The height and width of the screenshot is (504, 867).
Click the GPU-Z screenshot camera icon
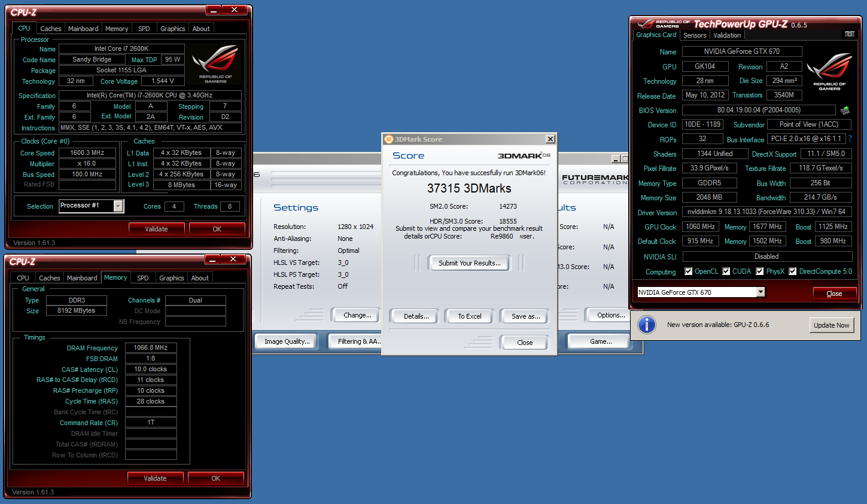click(x=849, y=34)
